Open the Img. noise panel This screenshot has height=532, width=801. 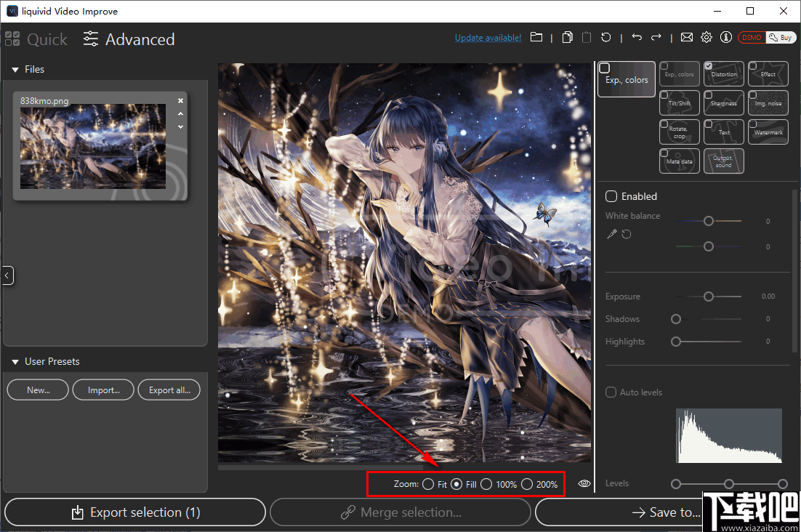(x=768, y=102)
